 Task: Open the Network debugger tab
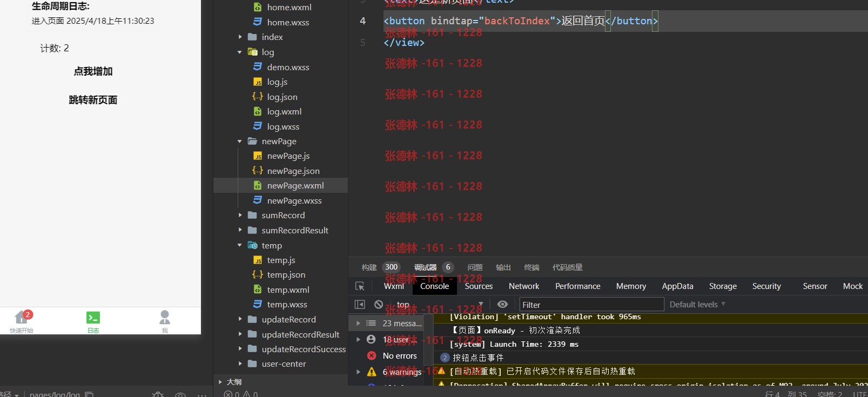pyautogui.click(x=524, y=286)
